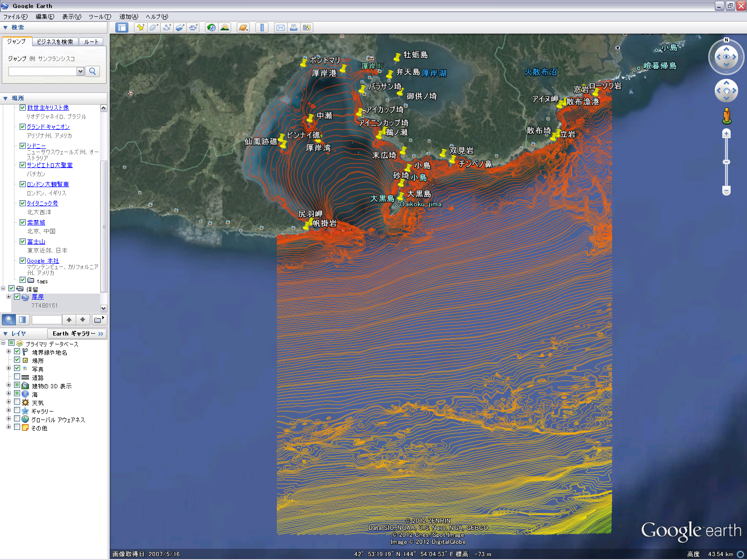Switch to the ルート tab
This screenshot has width=747, height=560.
pyautogui.click(x=92, y=42)
